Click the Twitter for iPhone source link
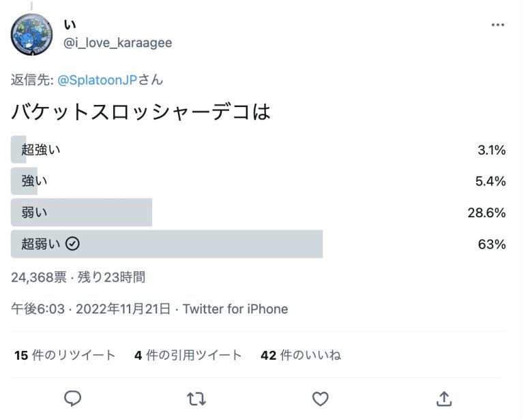Image resolution: width=532 pixels, height=419 pixels. tap(235, 309)
